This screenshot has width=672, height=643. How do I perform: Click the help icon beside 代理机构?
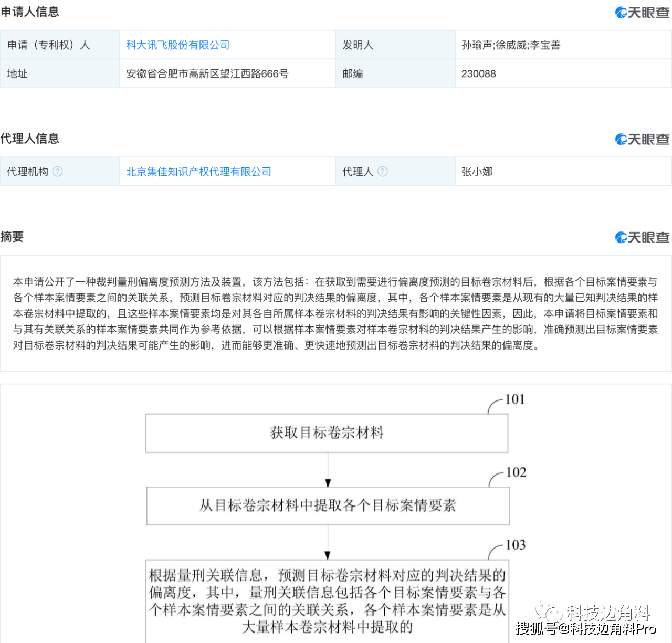58,172
